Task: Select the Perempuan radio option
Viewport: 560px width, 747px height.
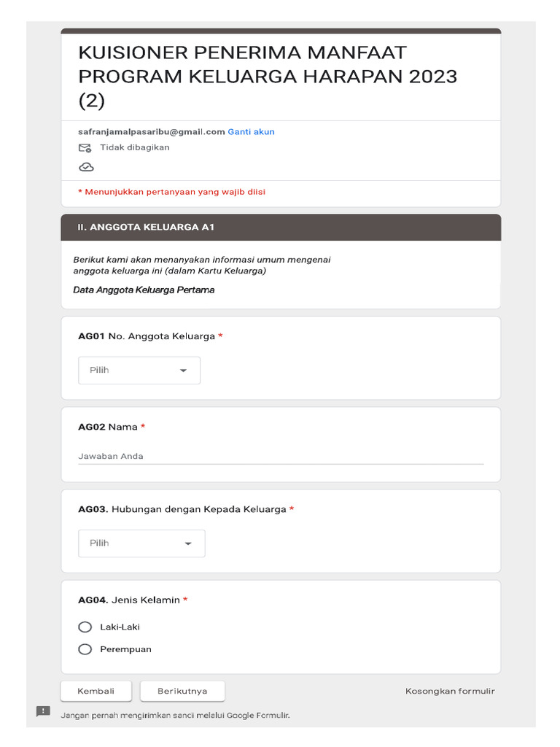Action: click(85, 649)
